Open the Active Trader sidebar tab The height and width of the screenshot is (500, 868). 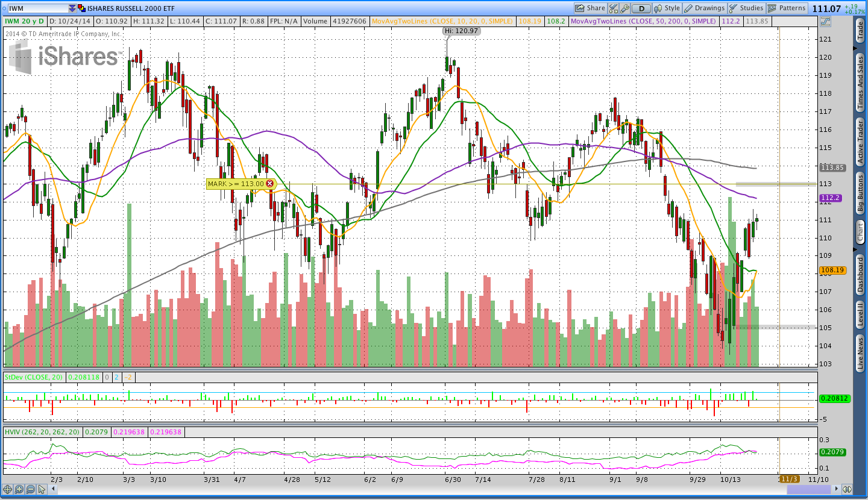860,142
